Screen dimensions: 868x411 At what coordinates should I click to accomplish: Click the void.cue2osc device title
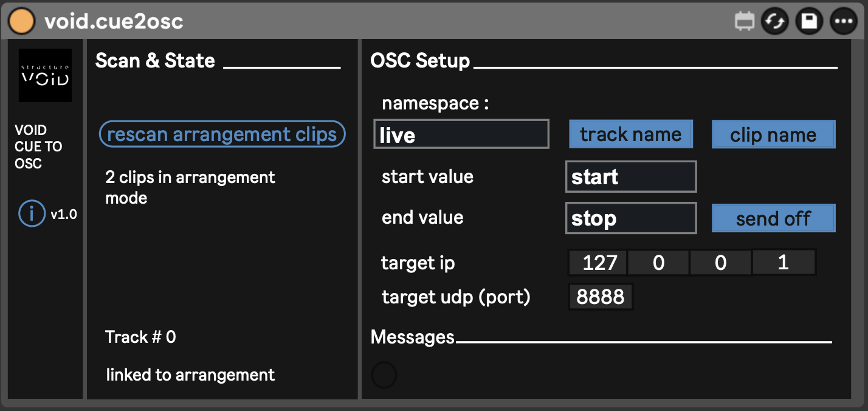[x=114, y=22]
